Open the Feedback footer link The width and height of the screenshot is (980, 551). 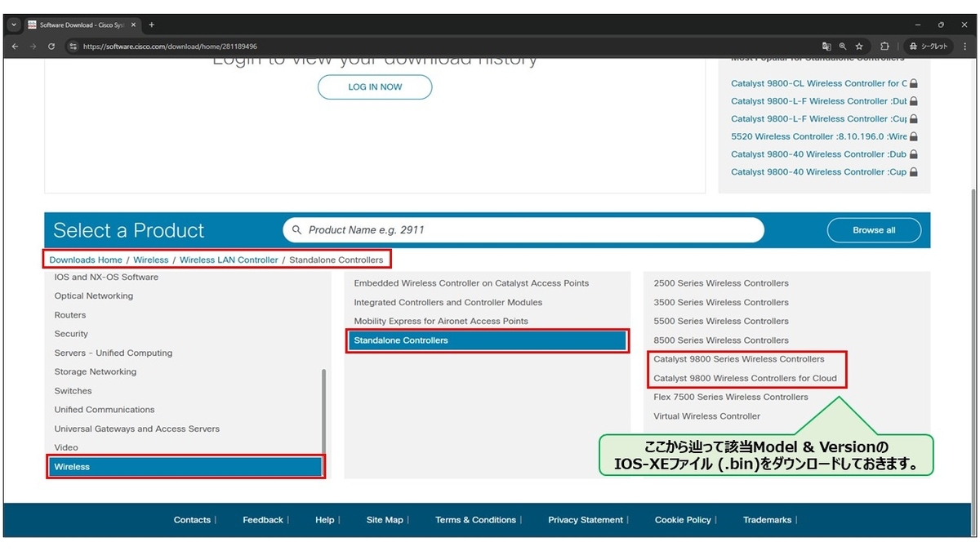click(x=264, y=520)
